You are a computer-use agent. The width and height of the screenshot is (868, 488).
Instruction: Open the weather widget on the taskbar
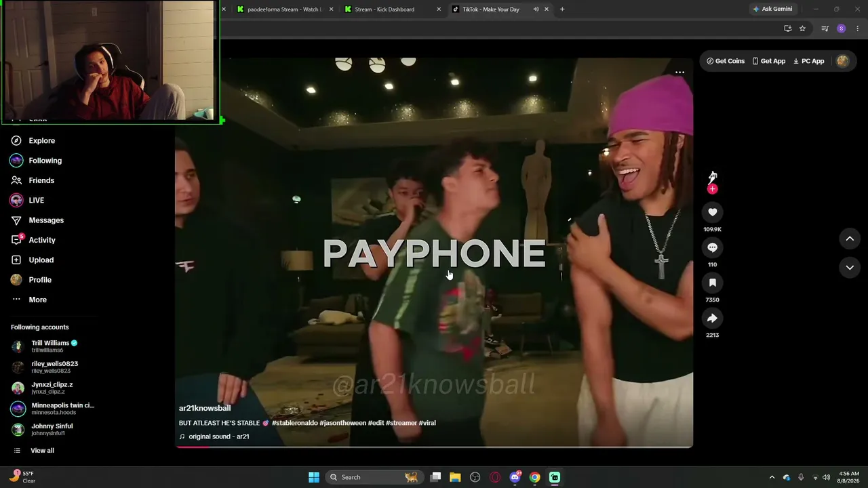22,477
